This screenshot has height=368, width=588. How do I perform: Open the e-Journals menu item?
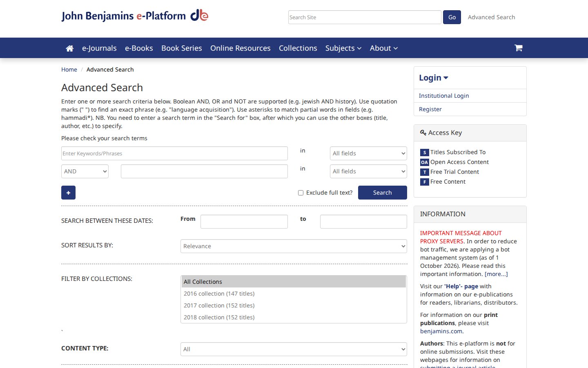pyautogui.click(x=99, y=48)
